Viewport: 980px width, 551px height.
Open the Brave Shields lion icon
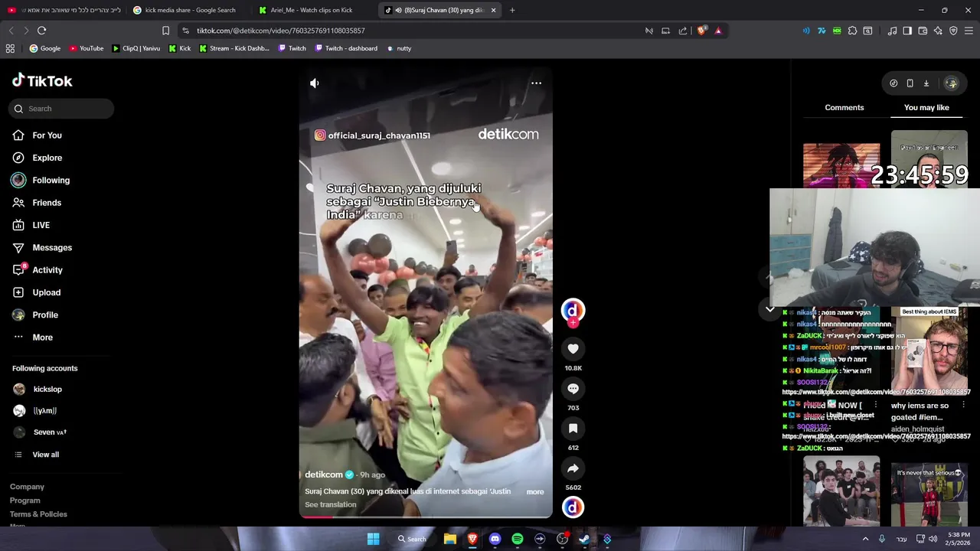[701, 31]
